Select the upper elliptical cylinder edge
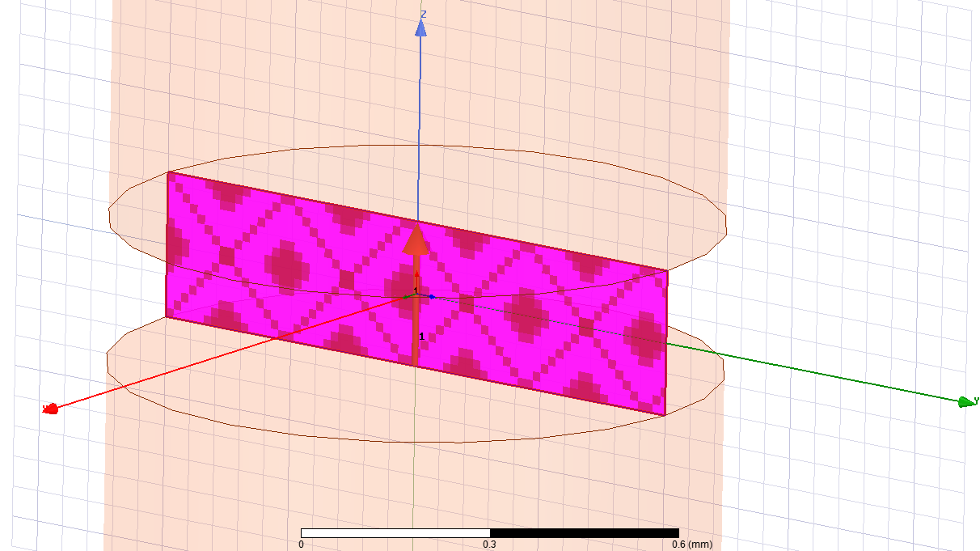Viewport: 980px width, 551px height. [x=418, y=220]
